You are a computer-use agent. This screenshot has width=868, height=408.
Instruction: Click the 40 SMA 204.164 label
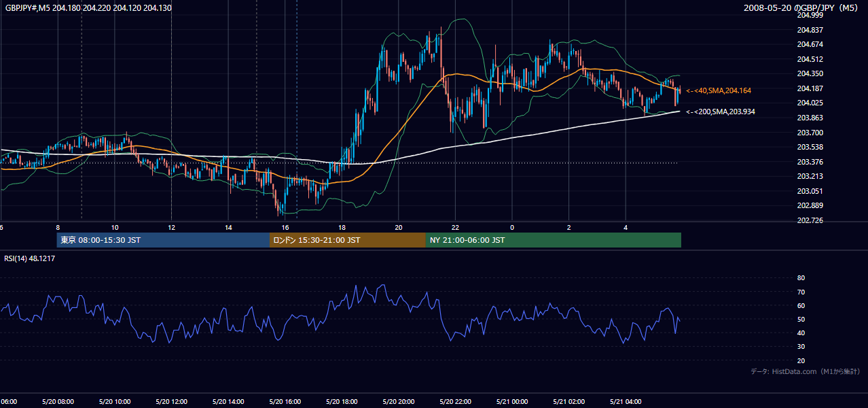719,90
